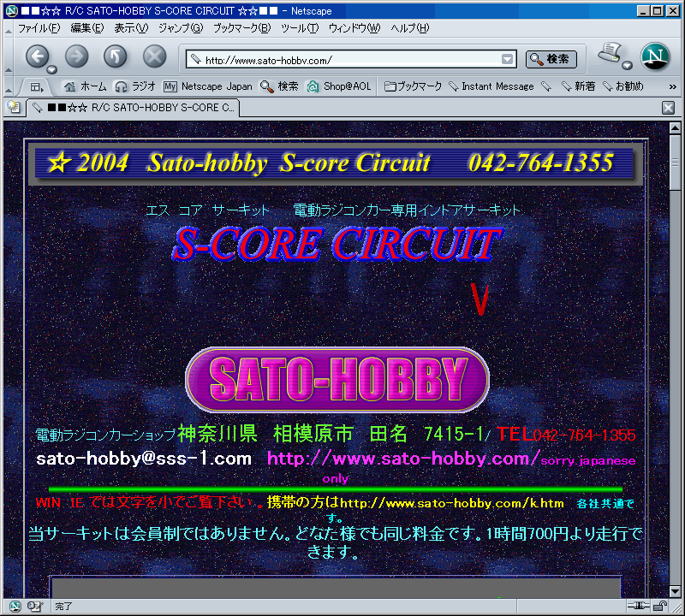The image size is (685, 616).
Task: Click the sato-hobby@sss-1.com email link
Action: (144, 459)
